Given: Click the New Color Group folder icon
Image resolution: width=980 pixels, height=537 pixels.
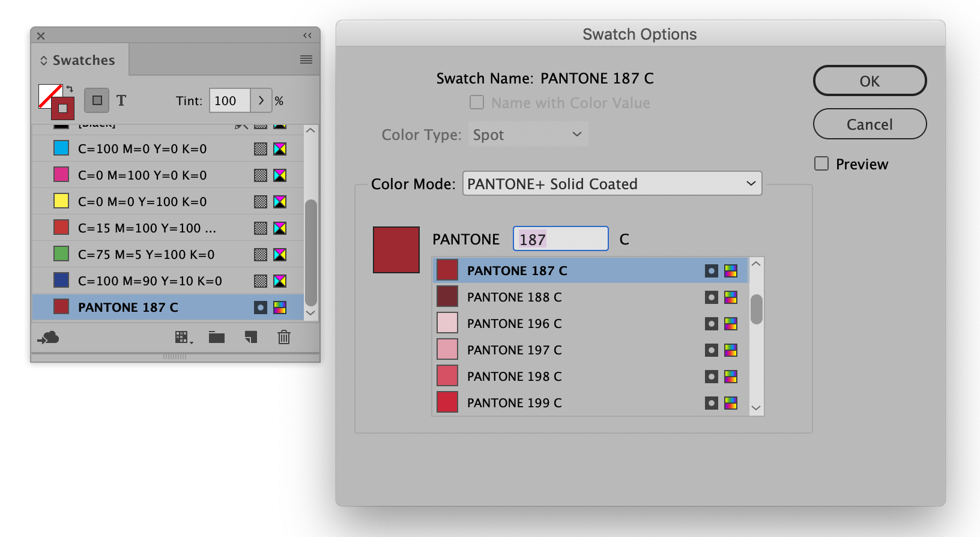Looking at the screenshot, I should [x=217, y=337].
